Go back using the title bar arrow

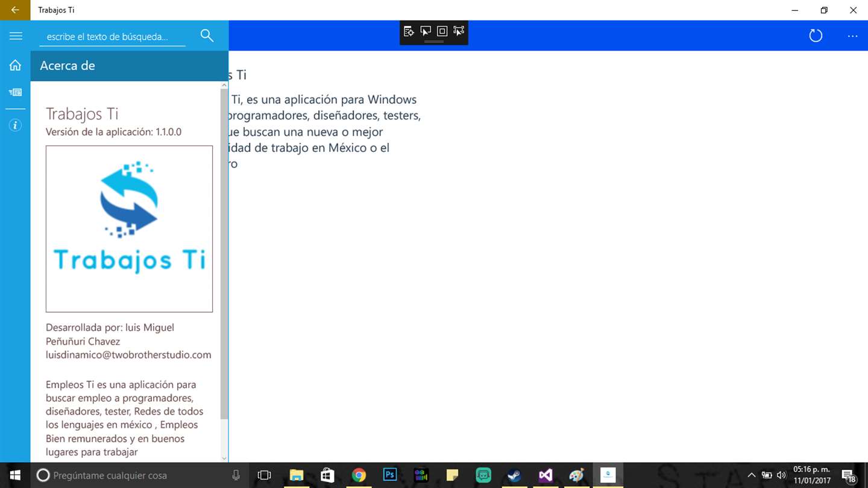coord(15,10)
